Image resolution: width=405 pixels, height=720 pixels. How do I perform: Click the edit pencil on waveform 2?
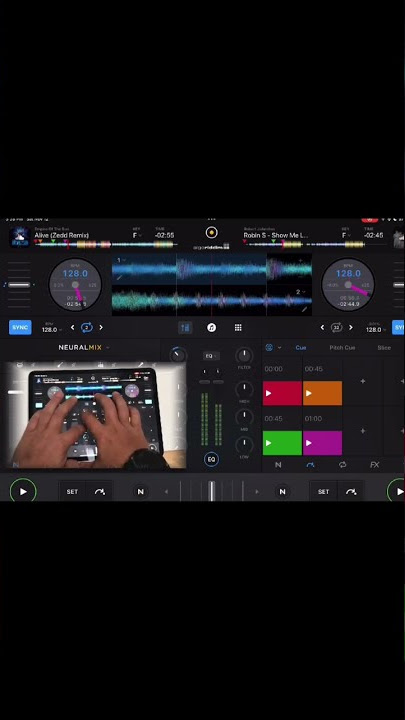point(304,309)
